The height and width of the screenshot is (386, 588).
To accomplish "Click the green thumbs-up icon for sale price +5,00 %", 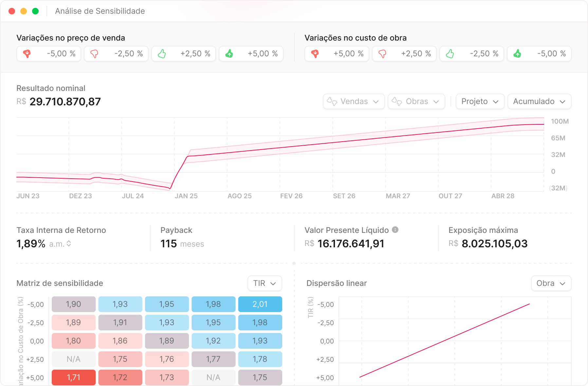I will [229, 54].
